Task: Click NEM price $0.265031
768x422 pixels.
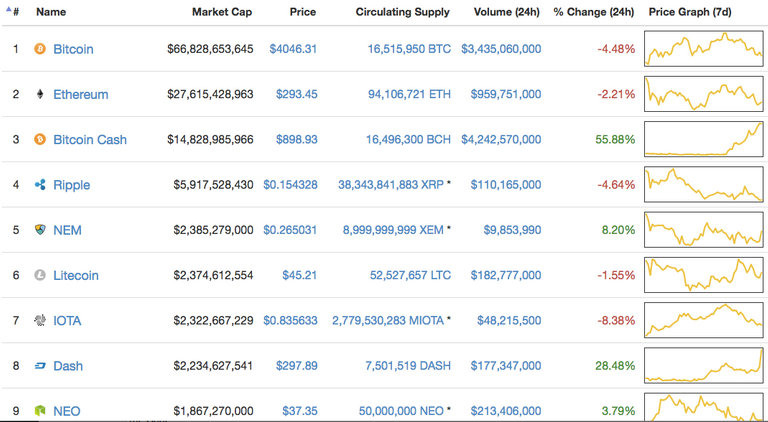Action: 290,230
